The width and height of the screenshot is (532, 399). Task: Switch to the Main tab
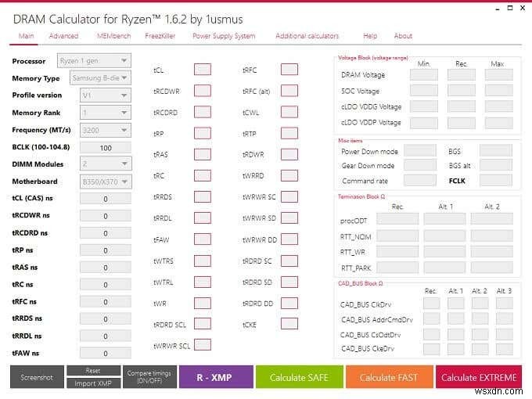[x=26, y=36]
